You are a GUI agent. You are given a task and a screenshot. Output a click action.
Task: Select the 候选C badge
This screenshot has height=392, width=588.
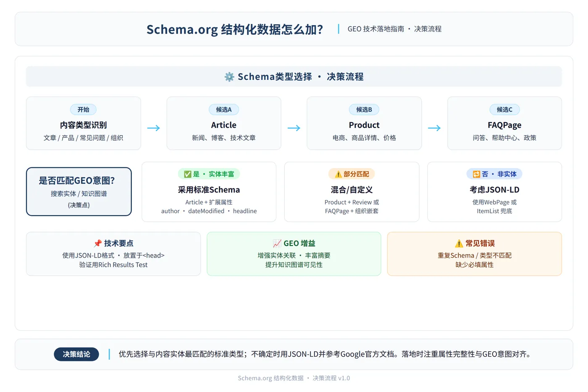[x=504, y=110]
